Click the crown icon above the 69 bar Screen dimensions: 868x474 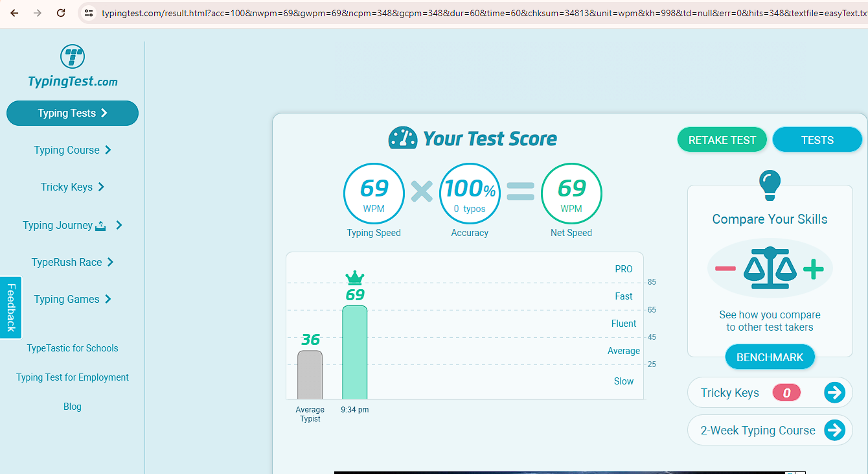[355, 278]
